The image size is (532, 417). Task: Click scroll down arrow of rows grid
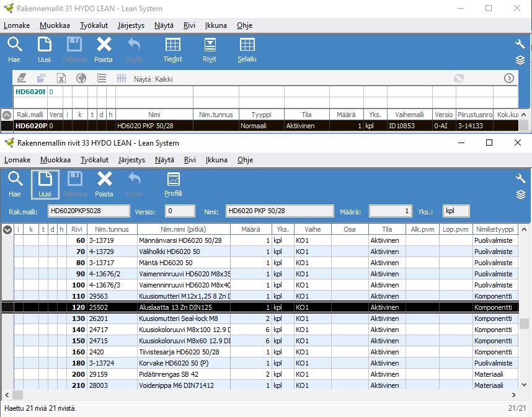[x=524, y=385]
